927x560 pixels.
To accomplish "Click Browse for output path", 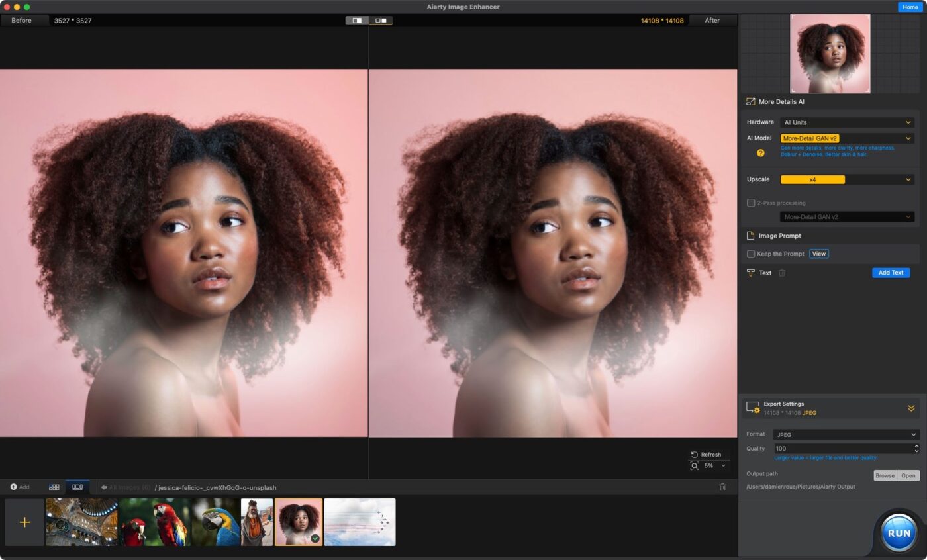I will click(x=885, y=475).
